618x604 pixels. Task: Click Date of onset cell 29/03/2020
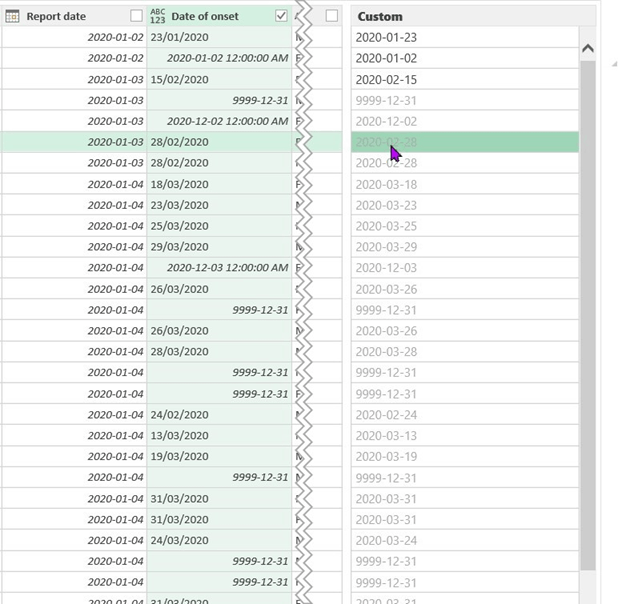219,247
